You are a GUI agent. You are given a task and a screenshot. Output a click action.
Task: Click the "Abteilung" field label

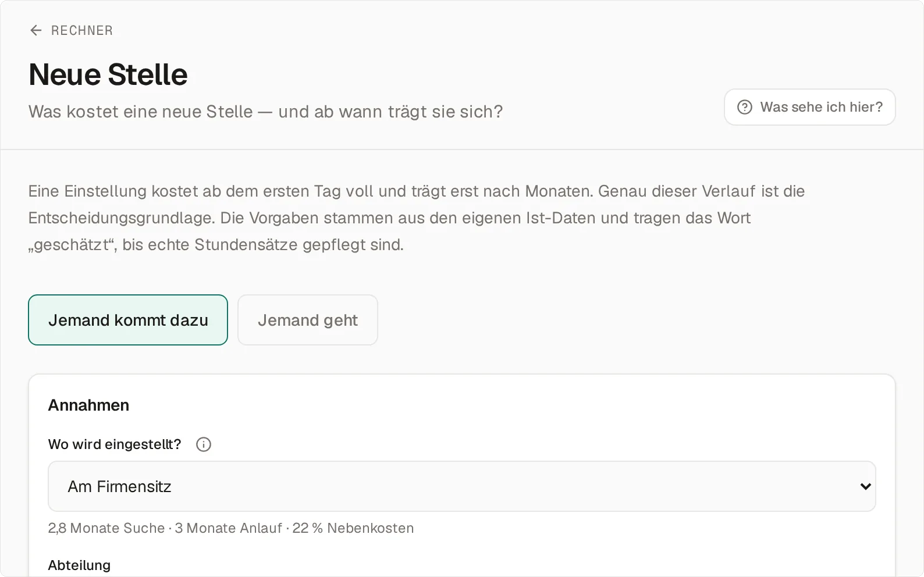click(x=79, y=565)
